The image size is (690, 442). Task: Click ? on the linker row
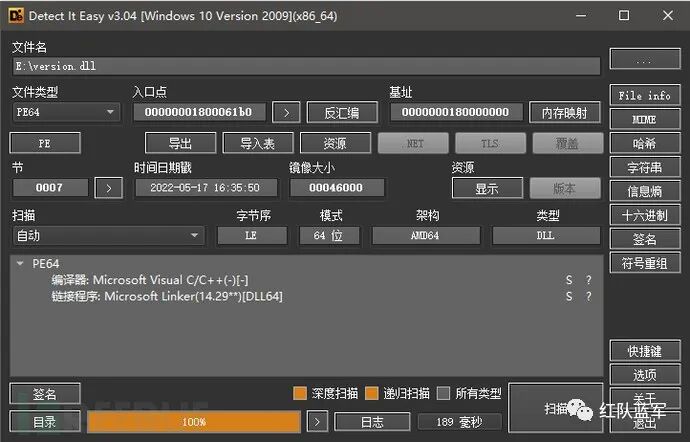[x=589, y=296]
